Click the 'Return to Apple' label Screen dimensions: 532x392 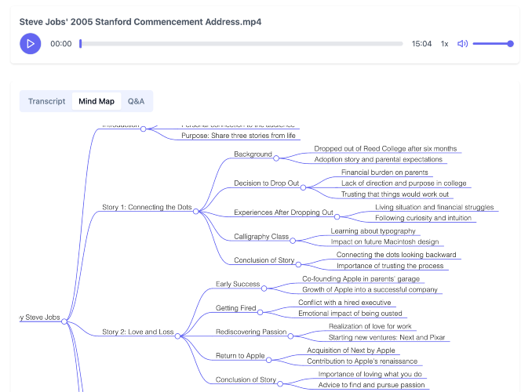coord(240,356)
